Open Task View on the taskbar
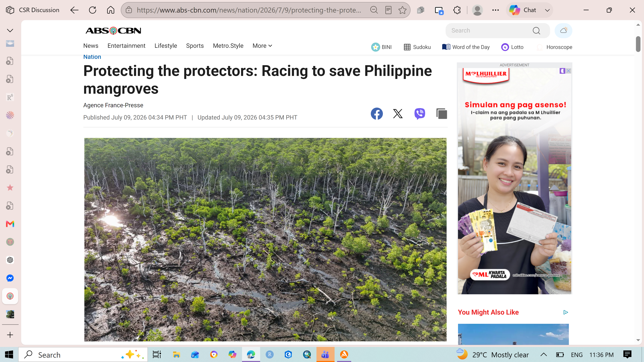The image size is (644, 362). point(157,354)
